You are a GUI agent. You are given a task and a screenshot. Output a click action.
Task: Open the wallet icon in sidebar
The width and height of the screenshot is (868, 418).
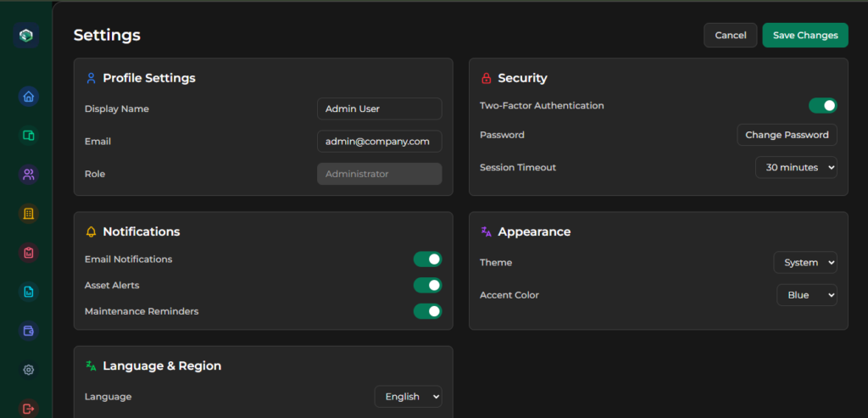28,331
